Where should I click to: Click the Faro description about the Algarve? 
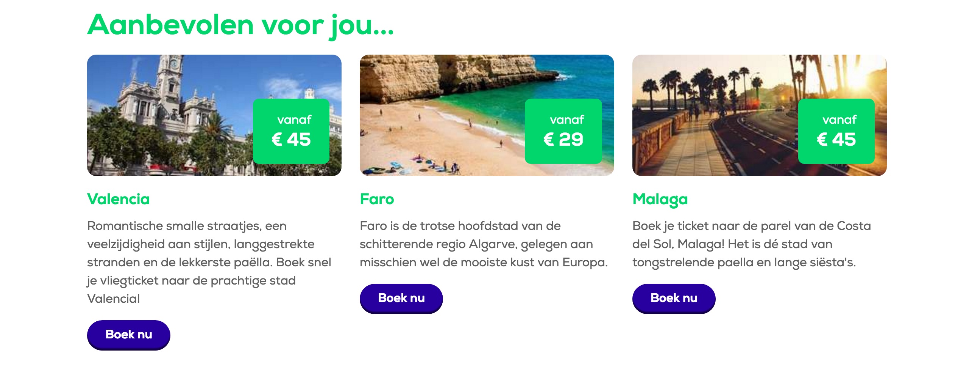coord(483,244)
